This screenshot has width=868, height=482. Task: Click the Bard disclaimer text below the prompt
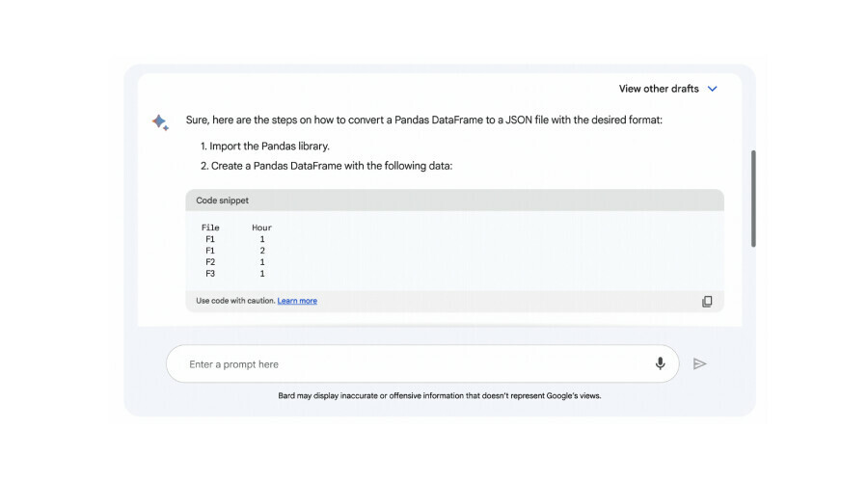[439, 395]
